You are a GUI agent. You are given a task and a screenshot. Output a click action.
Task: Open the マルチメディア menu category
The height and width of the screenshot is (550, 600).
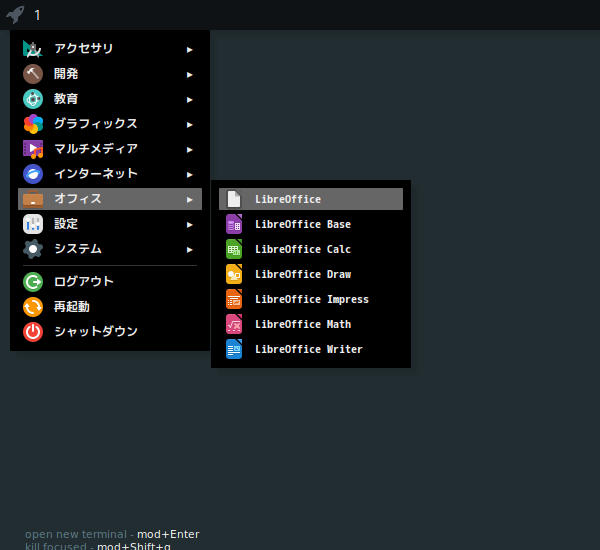pos(110,149)
